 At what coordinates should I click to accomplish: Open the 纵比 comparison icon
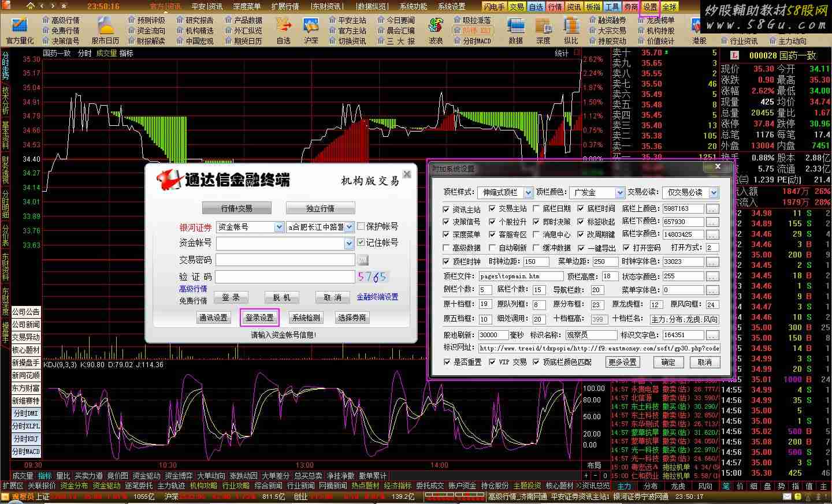[x=571, y=30]
